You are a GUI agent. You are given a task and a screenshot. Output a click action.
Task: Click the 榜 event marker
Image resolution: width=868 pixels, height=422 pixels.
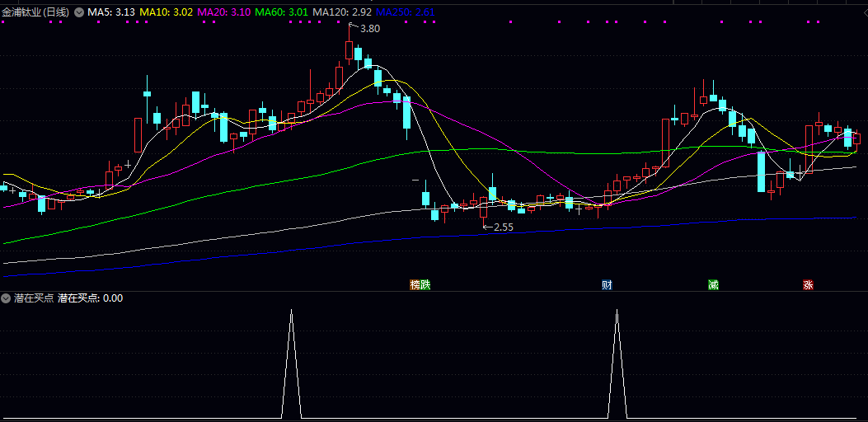click(415, 285)
